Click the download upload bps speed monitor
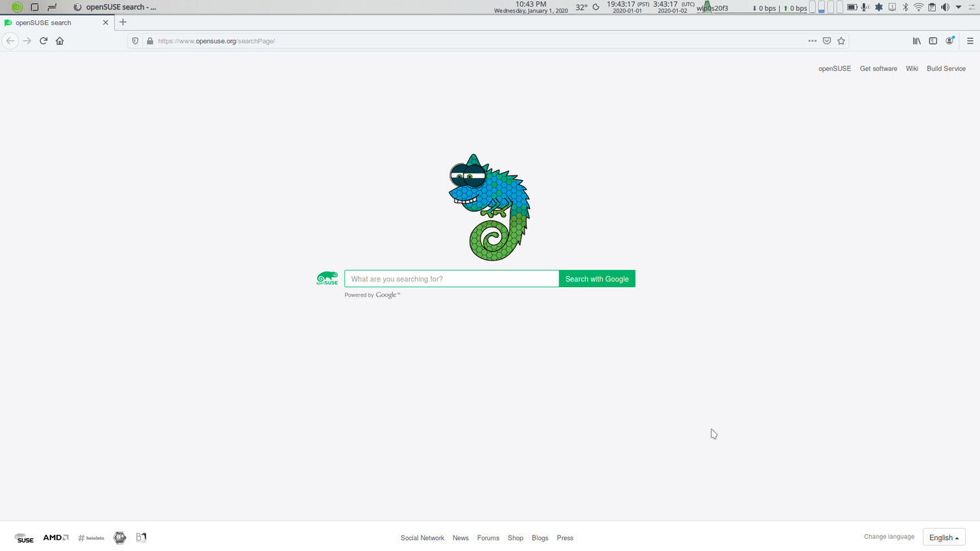 (x=779, y=8)
